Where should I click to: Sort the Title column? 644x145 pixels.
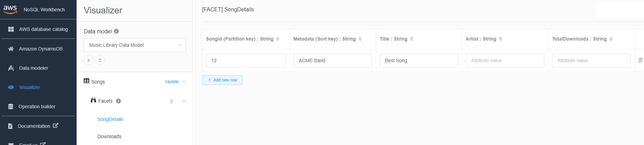pos(412,39)
